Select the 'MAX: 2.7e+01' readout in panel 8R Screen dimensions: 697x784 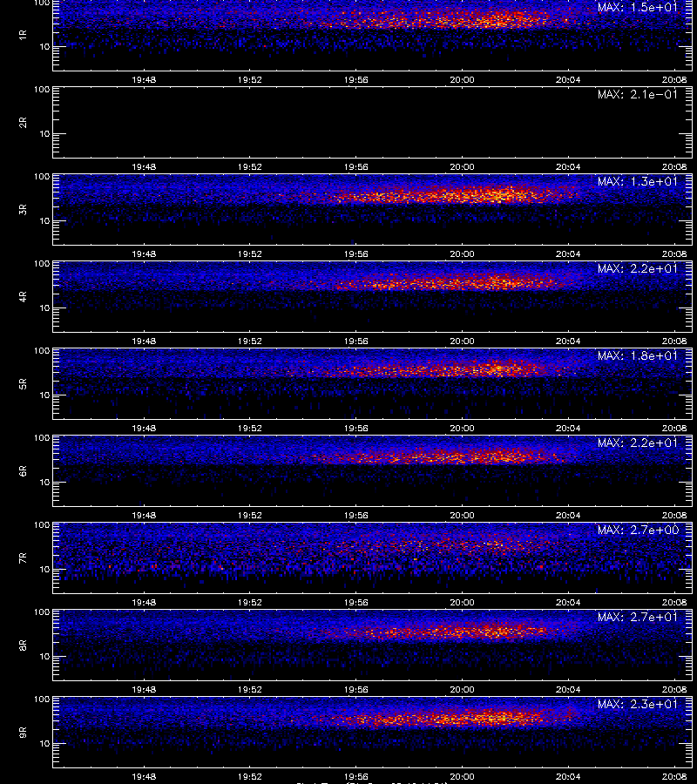638,617
